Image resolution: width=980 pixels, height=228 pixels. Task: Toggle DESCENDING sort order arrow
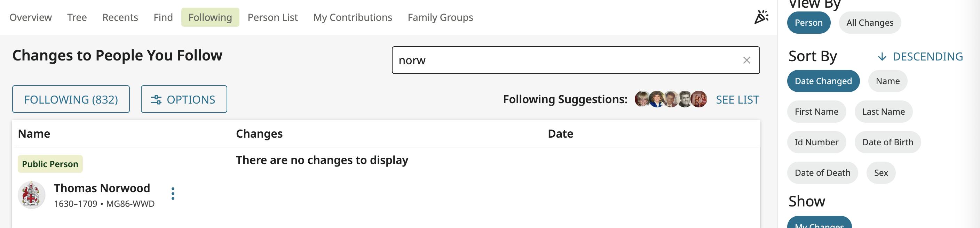pyautogui.click(x=882, y=57)
